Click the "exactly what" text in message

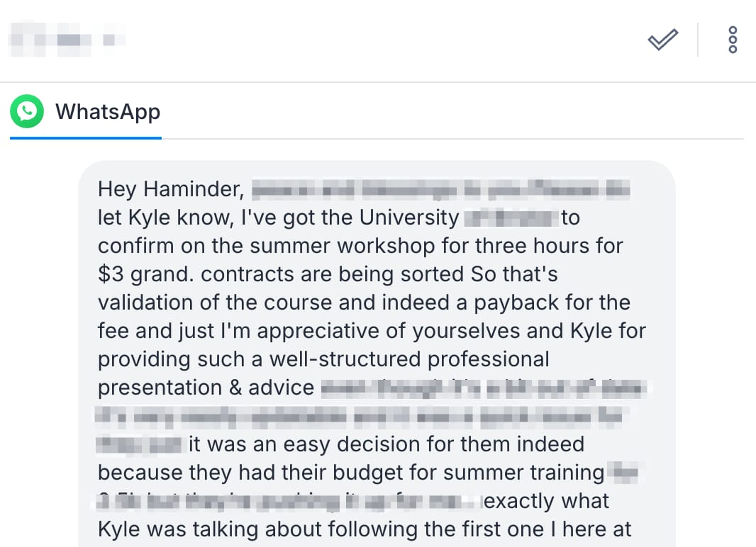click(546, 501)
